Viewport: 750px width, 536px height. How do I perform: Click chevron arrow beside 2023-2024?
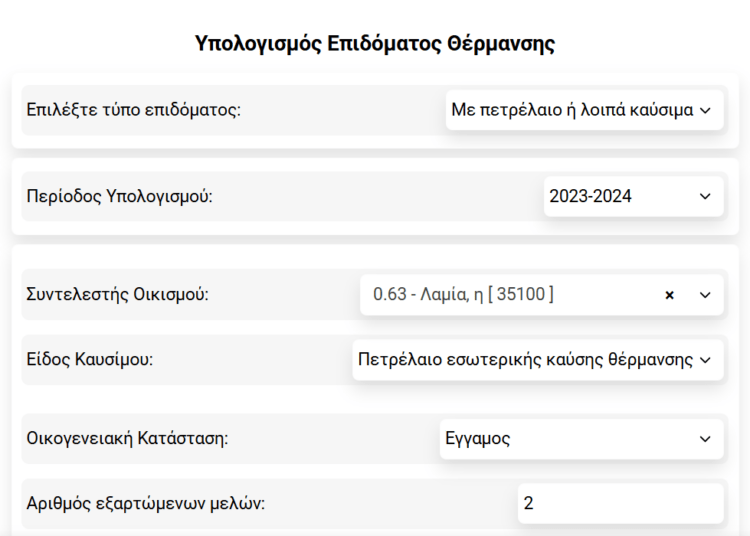tap(705, 196)
